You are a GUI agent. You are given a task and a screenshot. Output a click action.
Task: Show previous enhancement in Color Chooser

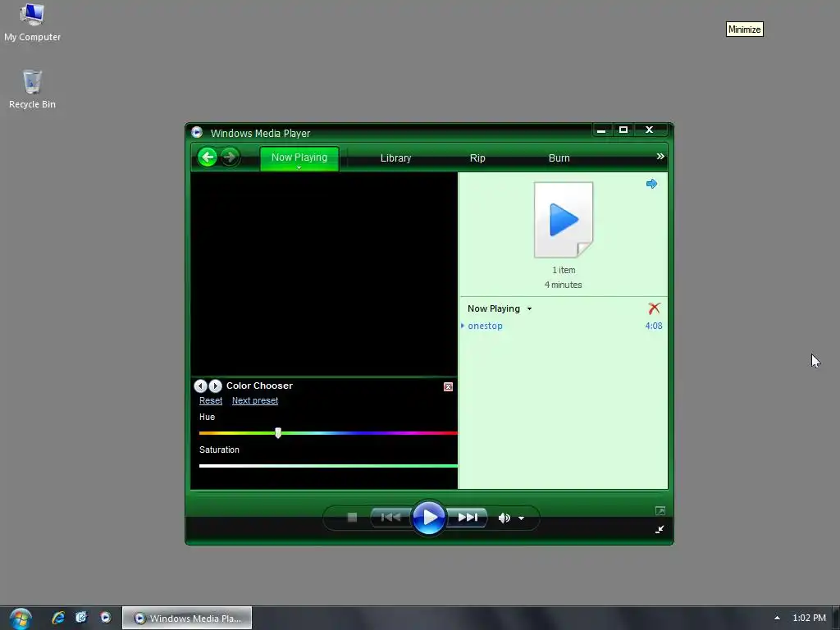(x=200, y=386)
